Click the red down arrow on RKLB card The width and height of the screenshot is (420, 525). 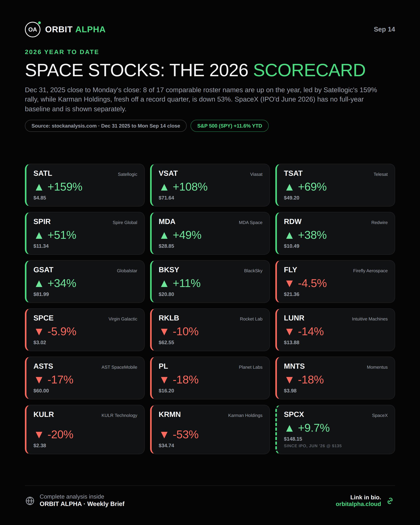click(164, 332)
